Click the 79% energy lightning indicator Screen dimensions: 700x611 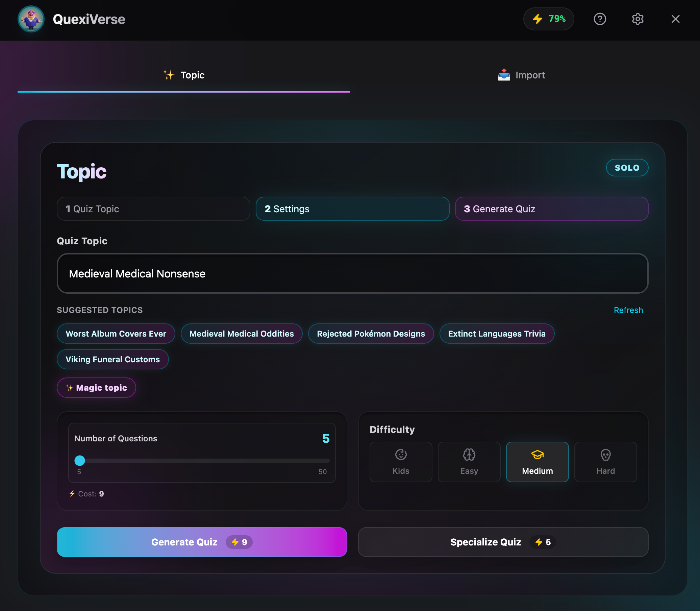[x=548, y=19]
